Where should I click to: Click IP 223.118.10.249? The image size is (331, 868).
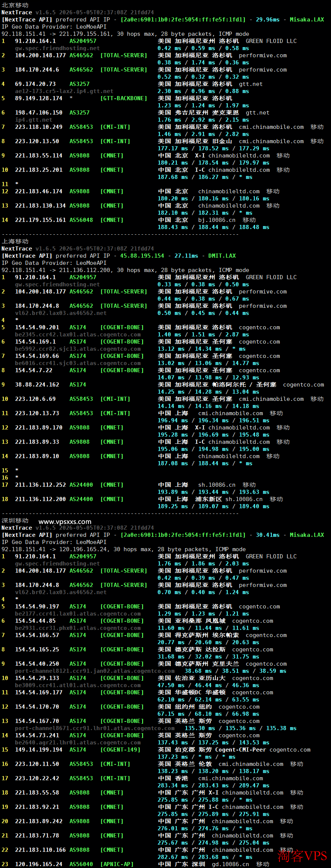(39, 127)
